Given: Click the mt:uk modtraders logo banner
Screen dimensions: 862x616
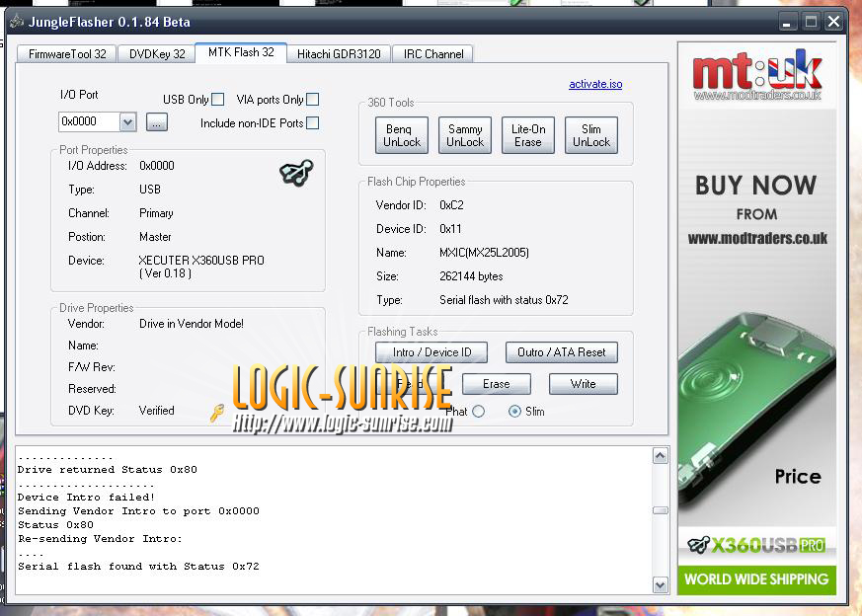Looking at the screenshot, I should (757, 75).
